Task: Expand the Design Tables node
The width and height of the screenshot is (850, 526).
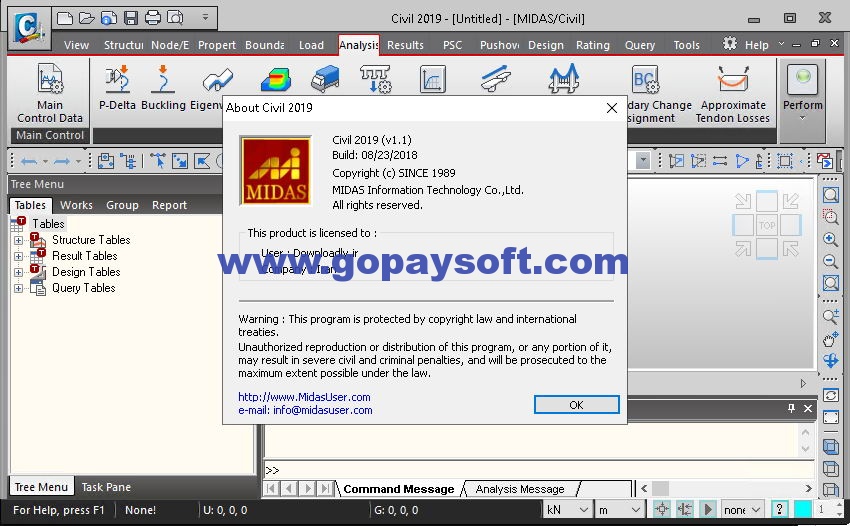Action: point(18,272)
